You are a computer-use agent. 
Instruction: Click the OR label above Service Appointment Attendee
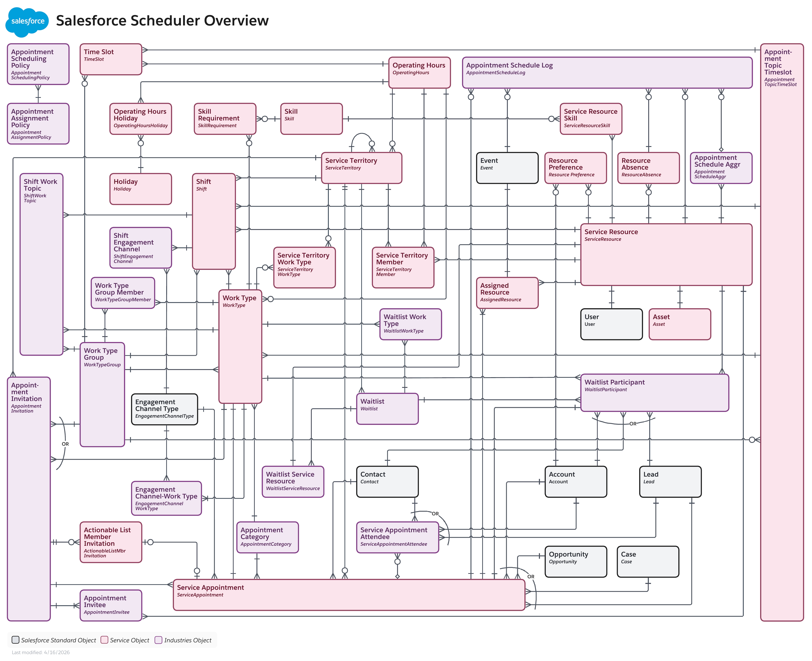click(x=435, y=514)
